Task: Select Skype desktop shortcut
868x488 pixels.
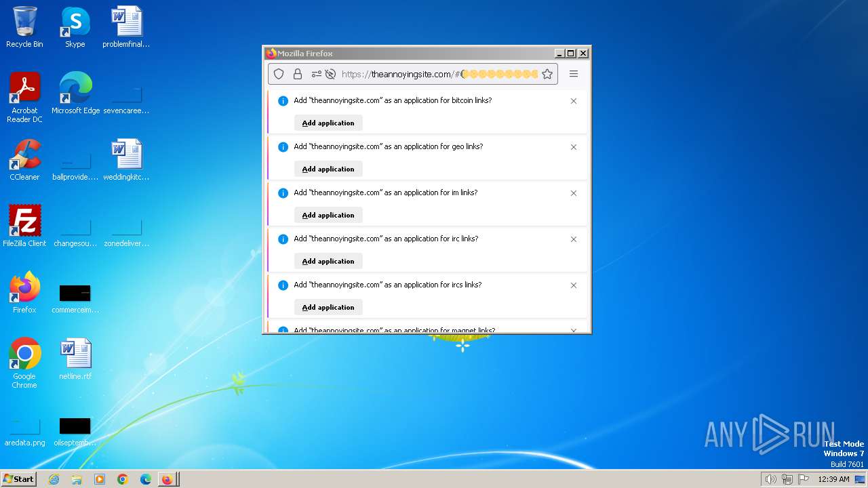Action: (75, 27)
